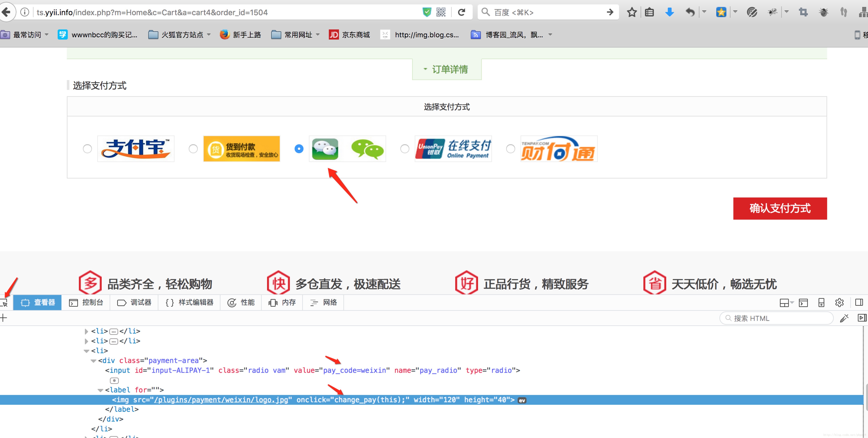
Task: Click the Firebug bug icon
Action: coord(823,13)
